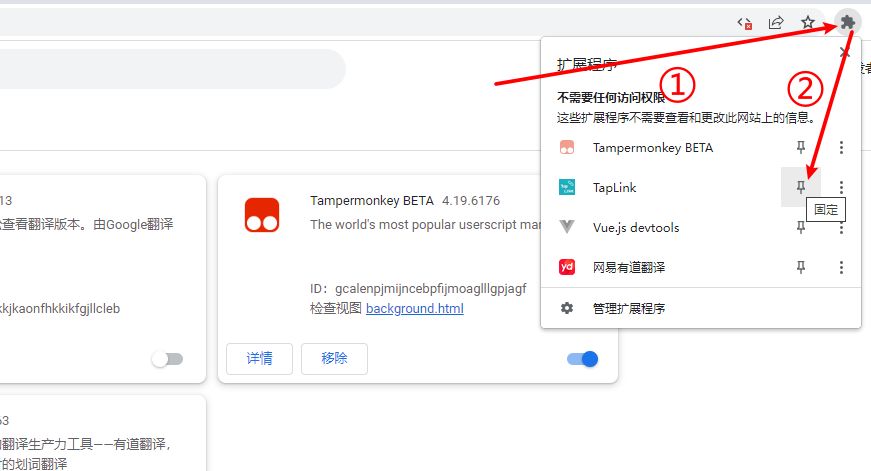Open more options for 网易有道翻译
871x471 pixels.
[841, 267]
